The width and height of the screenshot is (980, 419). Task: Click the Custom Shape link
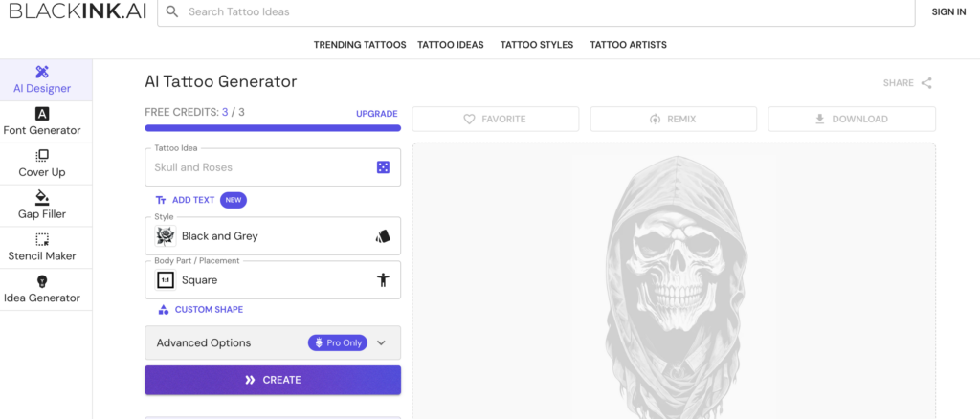pos(208,310)
